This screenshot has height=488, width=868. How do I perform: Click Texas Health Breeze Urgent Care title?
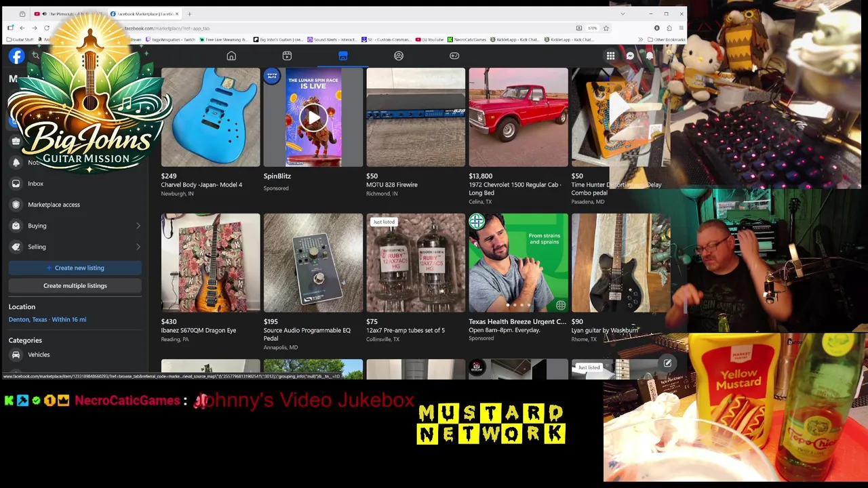tap(517, 322)
